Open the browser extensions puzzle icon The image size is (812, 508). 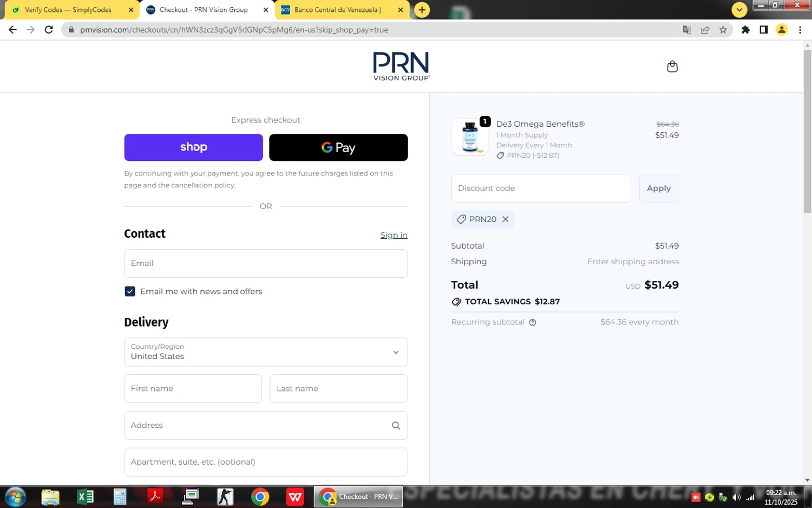(x=745, y=30)
